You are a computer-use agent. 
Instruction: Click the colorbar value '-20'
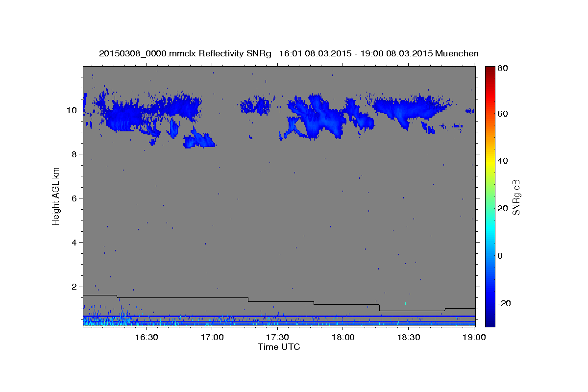pos(505,303)
